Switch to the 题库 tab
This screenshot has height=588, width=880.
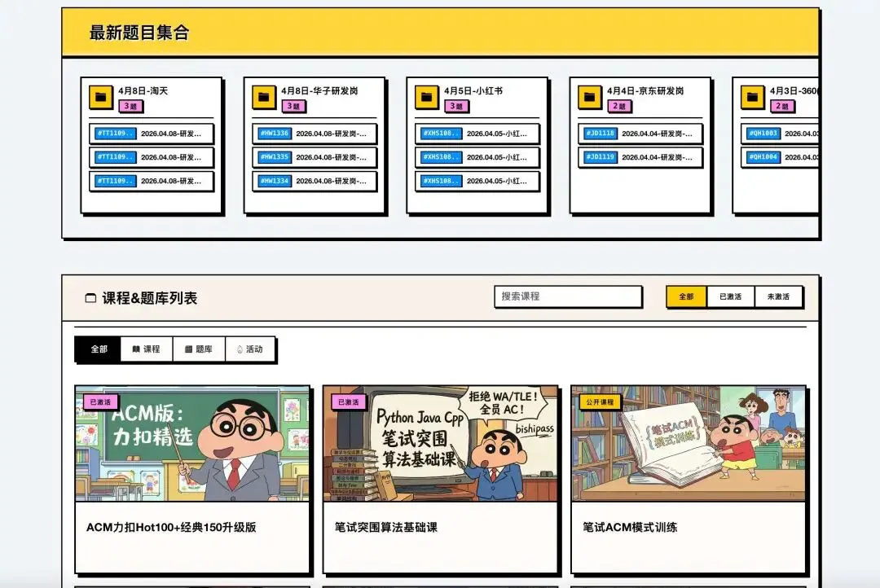(x=199, y=349)
